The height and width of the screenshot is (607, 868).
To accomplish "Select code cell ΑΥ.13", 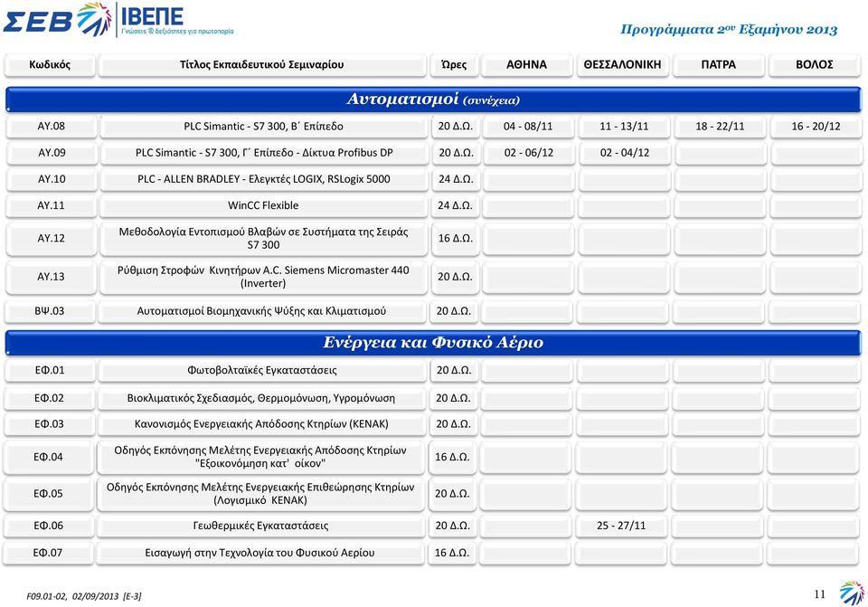I will (x=51, y=277).
